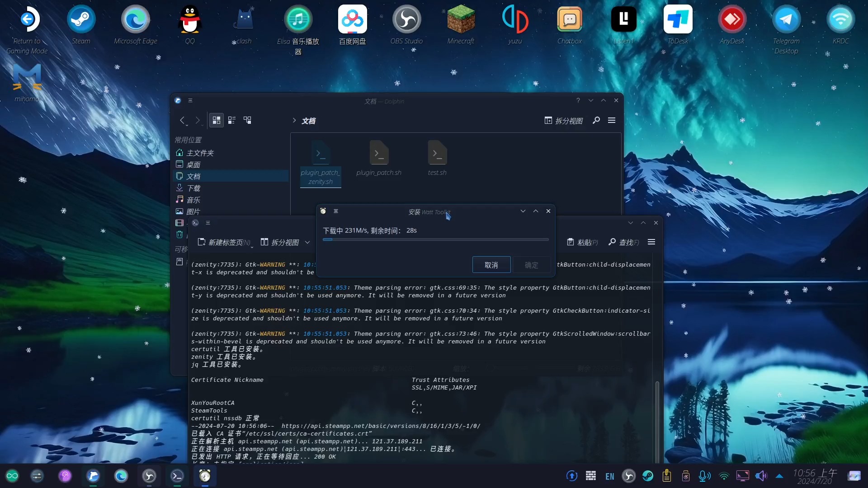Switch keyboard layout via the EN indicator
Viewport: 868px width, 488px height.
point(609,476)
